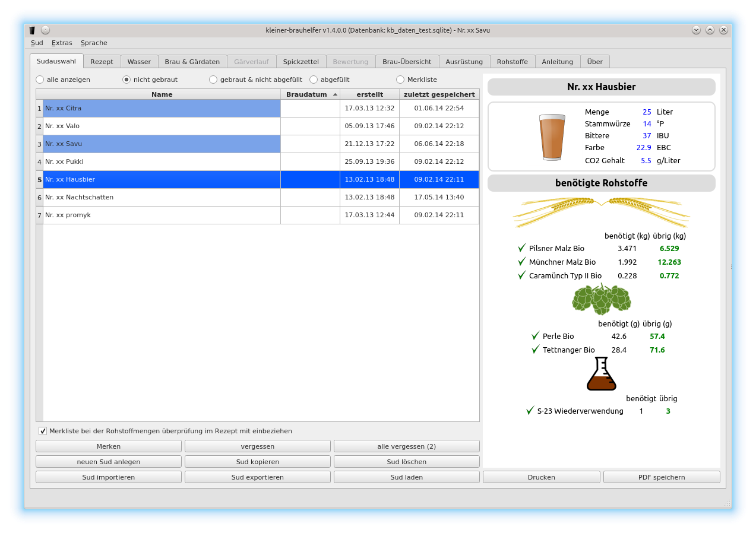Open the Extras menu

62,43
